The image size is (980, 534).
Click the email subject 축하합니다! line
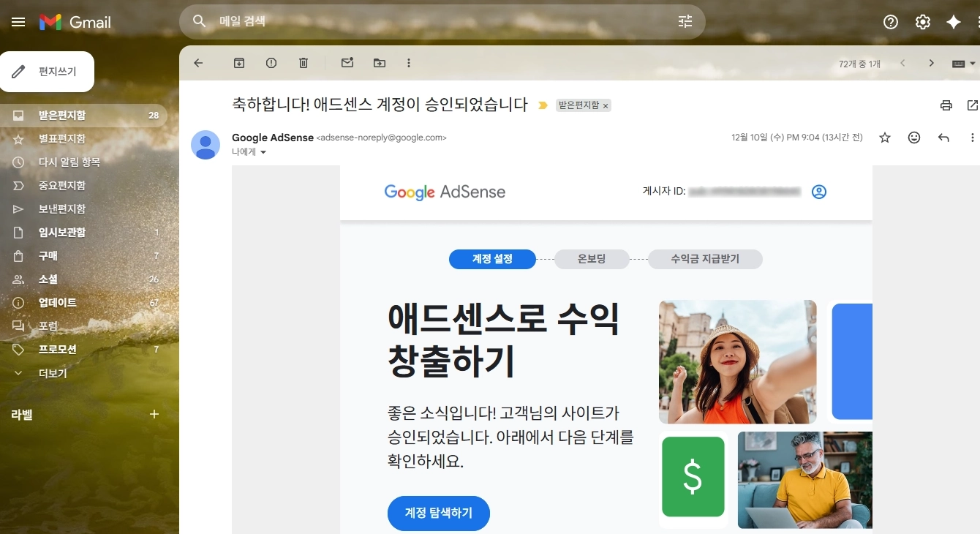tap(380, 105)
